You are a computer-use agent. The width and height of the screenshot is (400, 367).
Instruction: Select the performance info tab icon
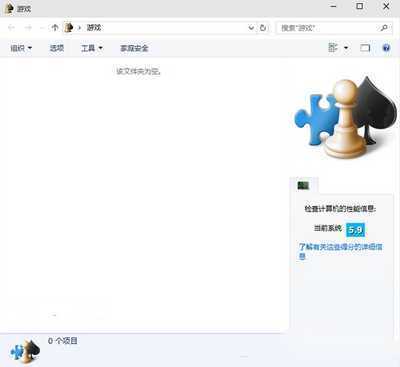(x=303, y=185)
